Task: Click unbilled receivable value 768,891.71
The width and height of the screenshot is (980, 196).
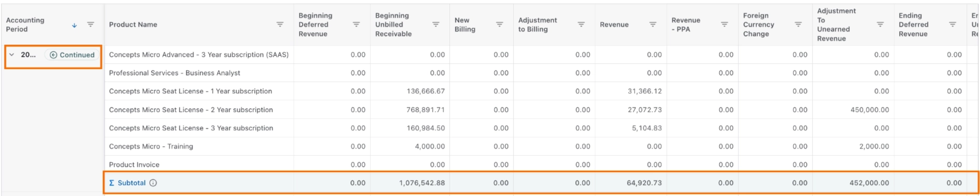Action: click(x=425, y=110)
